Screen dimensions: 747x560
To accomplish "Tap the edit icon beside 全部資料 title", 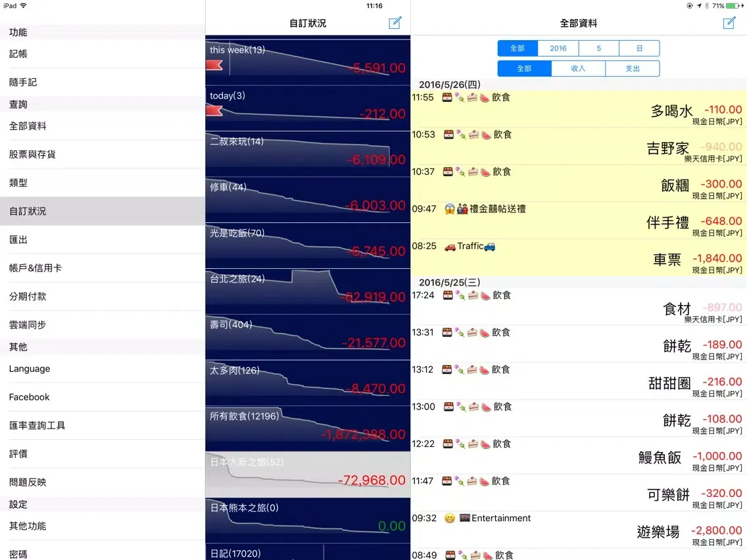I will coord(729,23).
